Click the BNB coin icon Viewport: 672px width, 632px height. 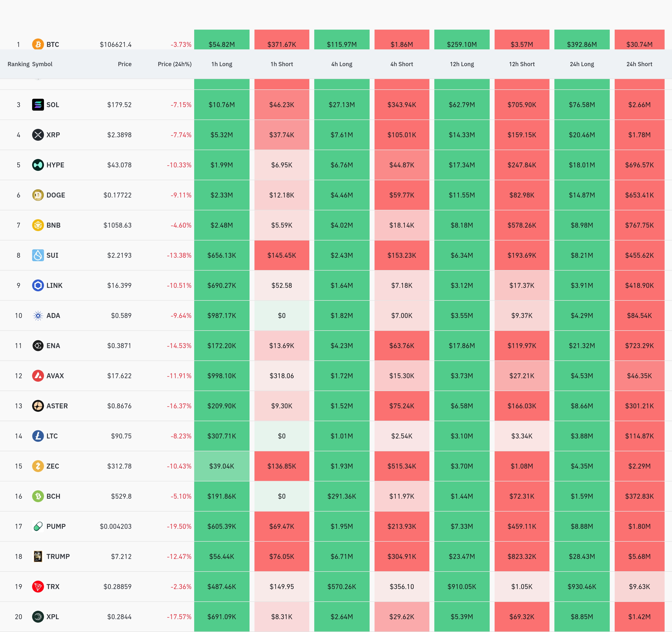tap(38, 225)
